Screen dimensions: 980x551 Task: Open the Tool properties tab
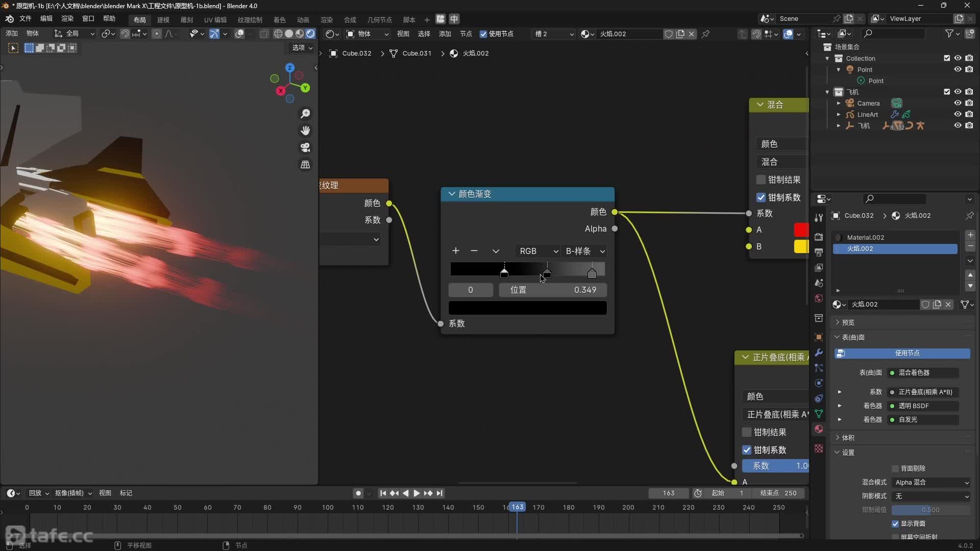819,218
